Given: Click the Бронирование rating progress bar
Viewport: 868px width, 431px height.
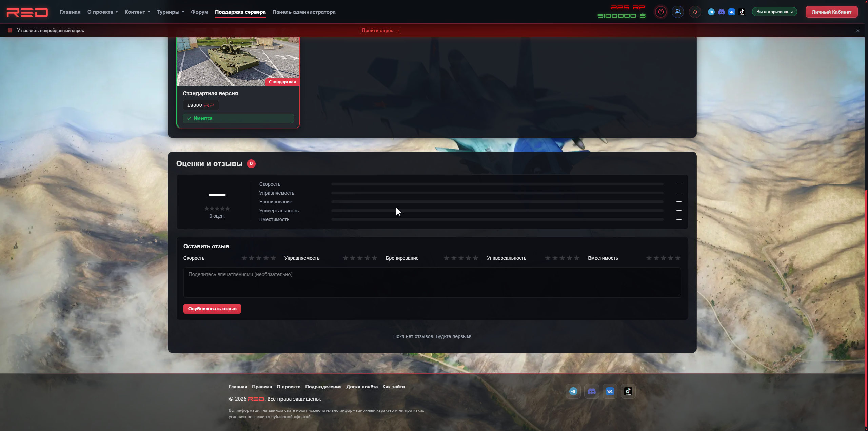Looking at the screenshot, I should point(497,202).
